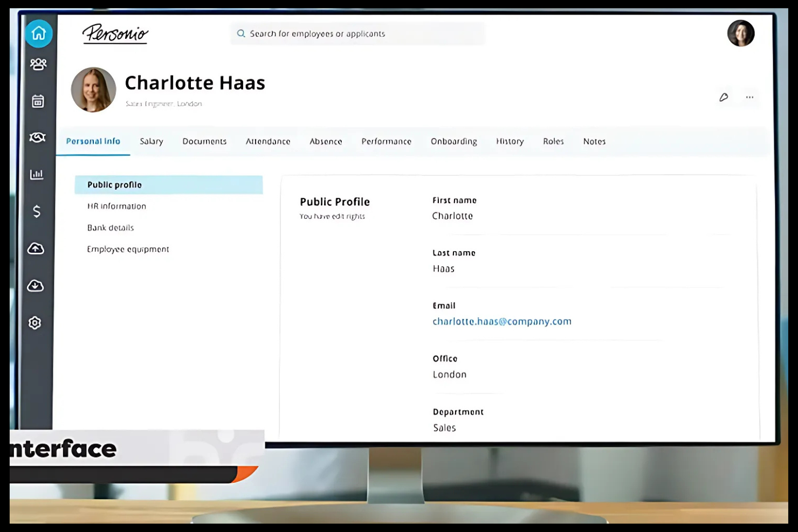This screenshot has width=798, height=532.
Task: Open the bar chart reports icon
Action: tap(37, 174)
